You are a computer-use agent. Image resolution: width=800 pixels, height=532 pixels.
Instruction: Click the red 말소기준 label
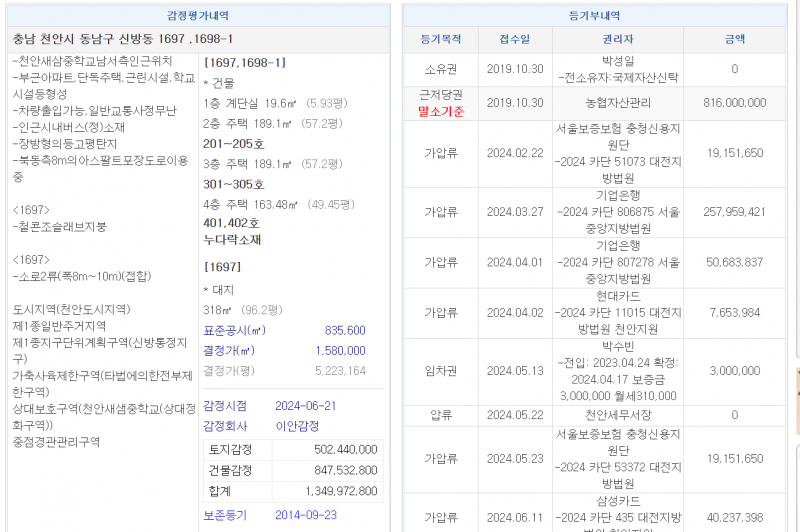[441, 111]
